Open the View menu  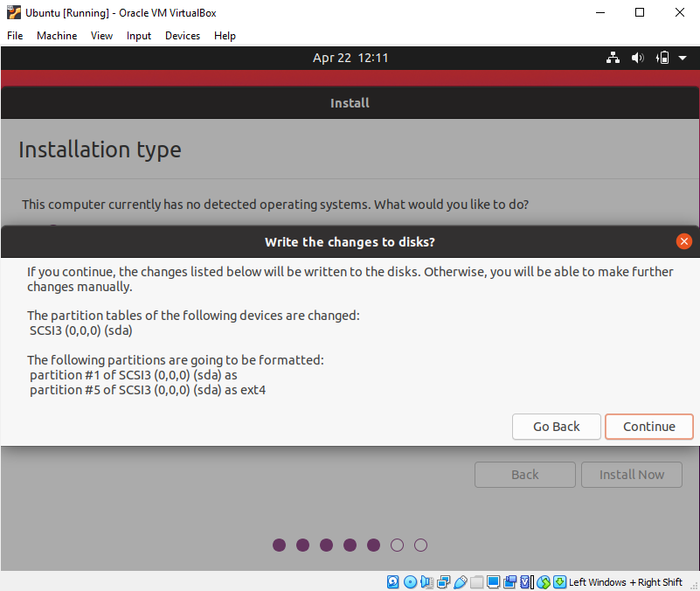click(x=101, y=36)
